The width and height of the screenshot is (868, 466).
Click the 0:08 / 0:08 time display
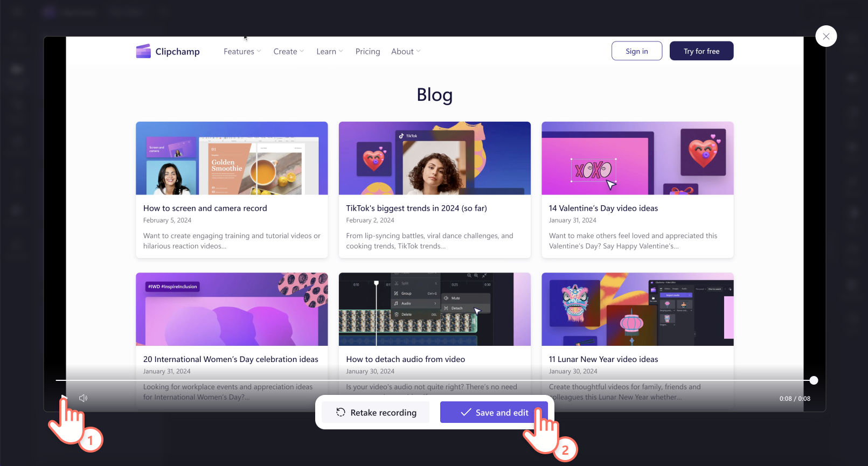point(795,399)
